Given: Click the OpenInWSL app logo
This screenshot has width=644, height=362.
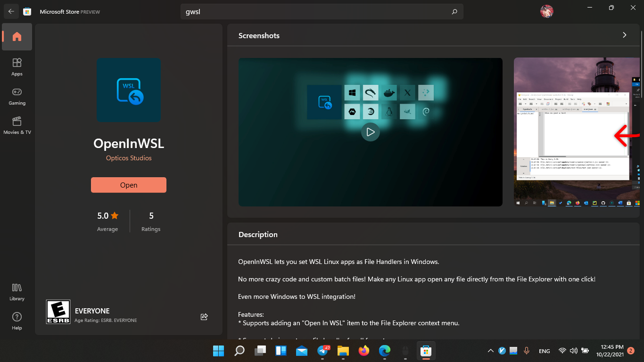Looking at the screenshot, I should (129, 90).
